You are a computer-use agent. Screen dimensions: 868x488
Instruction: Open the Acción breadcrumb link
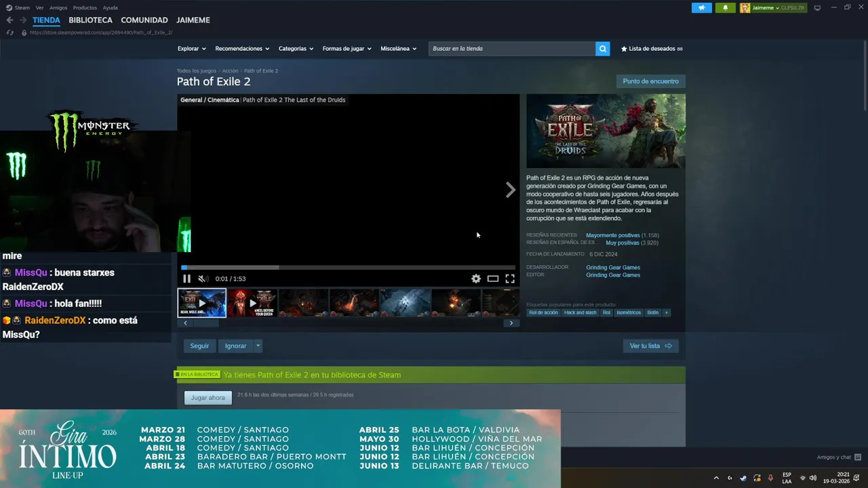(x=230, y=70)
